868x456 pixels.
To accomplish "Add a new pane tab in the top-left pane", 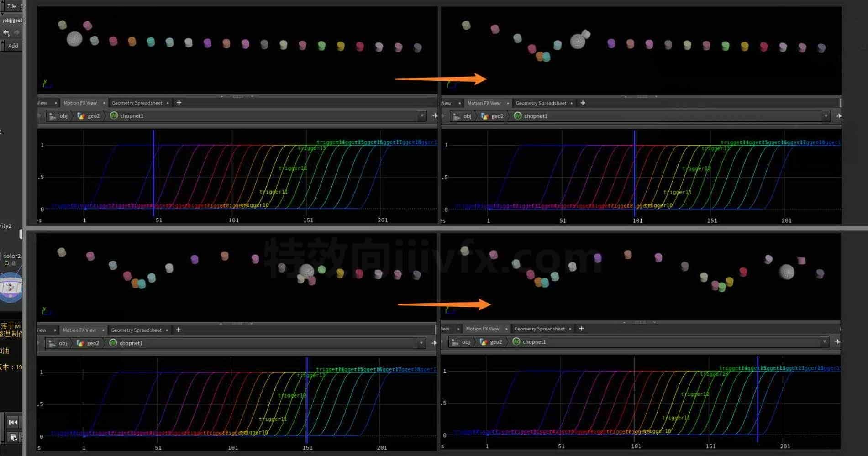I will pos(179,103).
